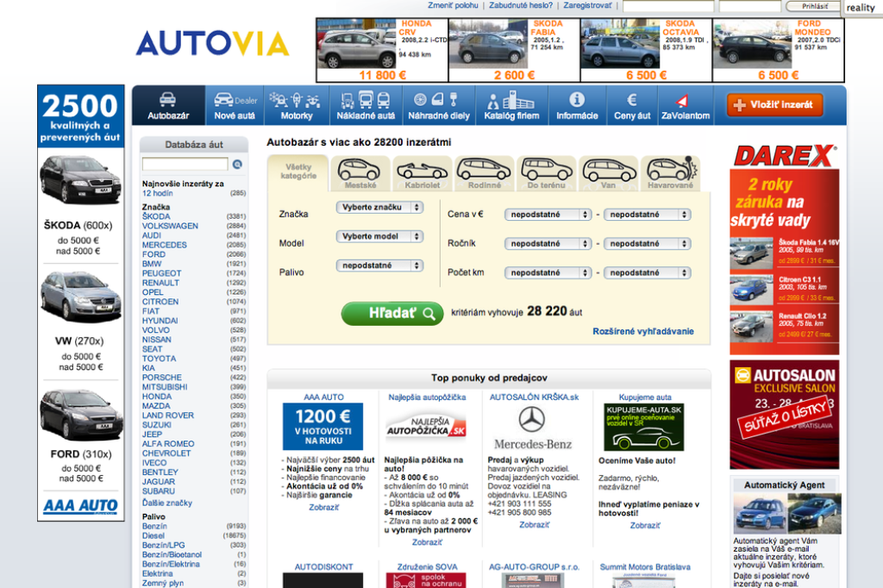Select the Van car category
The width and height of the screenshot is (883, 588).
(608, 173)
